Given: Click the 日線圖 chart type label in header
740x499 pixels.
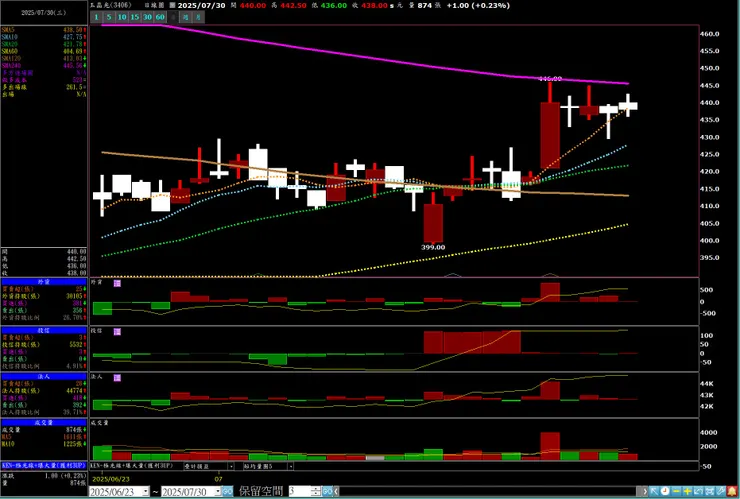Looking at the screenshot, I should (x=154, y=5).
